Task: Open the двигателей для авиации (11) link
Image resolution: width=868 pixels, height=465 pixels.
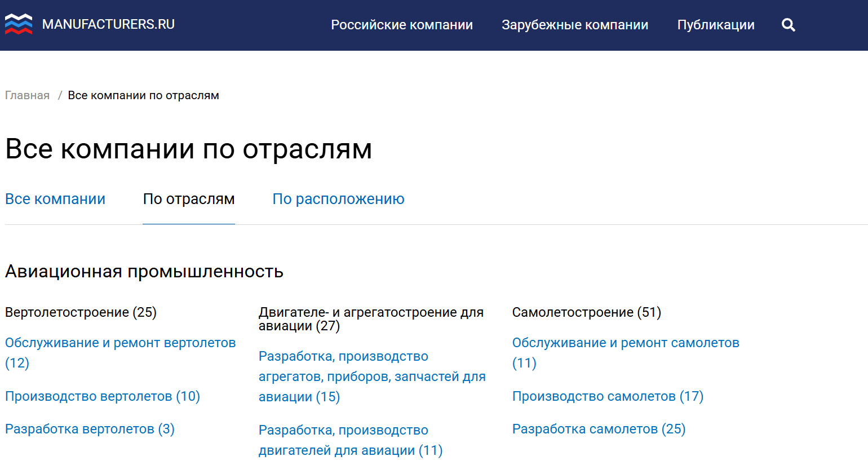Action: pos(350,450)
